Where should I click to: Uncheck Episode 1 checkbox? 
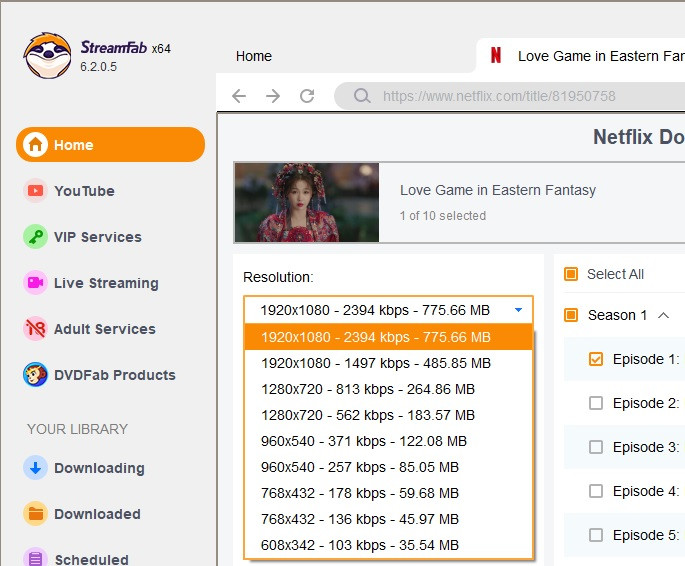[596, 359]
